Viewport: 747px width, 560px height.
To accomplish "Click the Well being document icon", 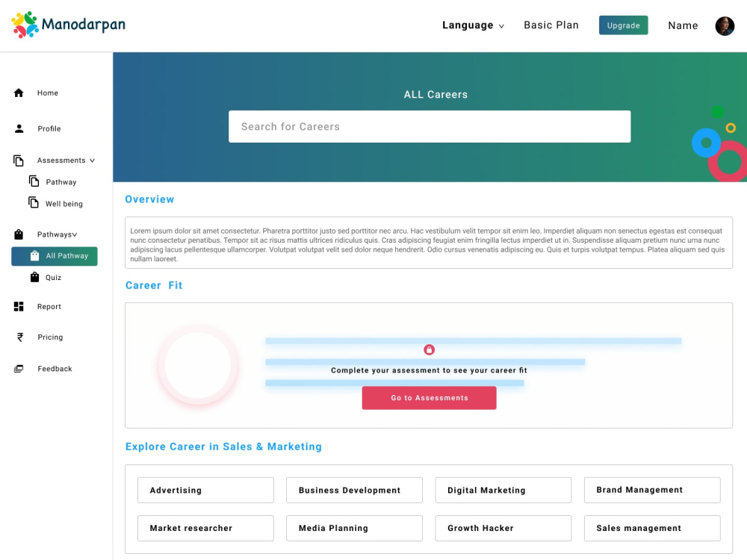I will tap(34, 203).
